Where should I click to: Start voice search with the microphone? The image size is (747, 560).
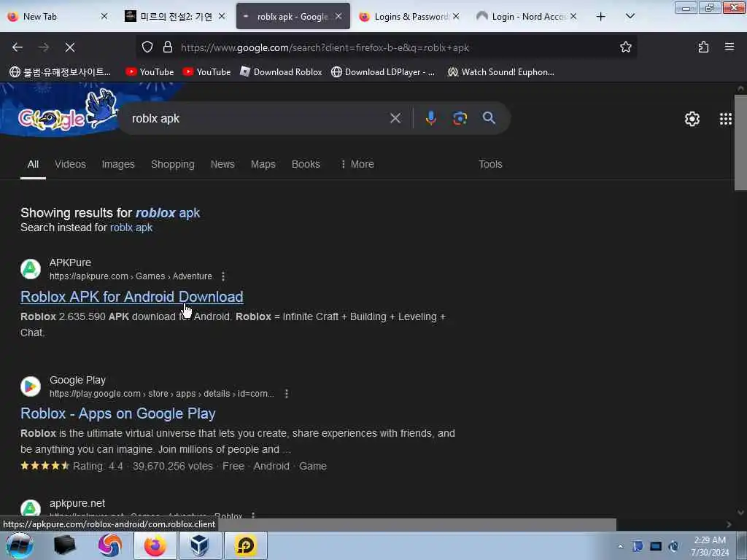430,118
